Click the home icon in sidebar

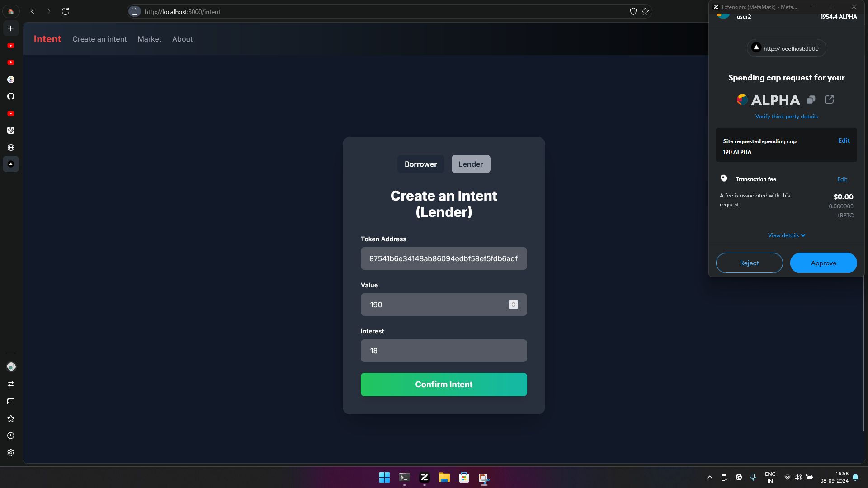tap(11, 11)
